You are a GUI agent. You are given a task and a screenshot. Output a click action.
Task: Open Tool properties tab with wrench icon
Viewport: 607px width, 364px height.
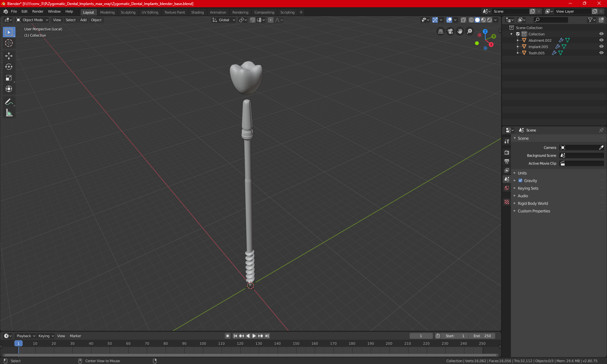point(507,141)
